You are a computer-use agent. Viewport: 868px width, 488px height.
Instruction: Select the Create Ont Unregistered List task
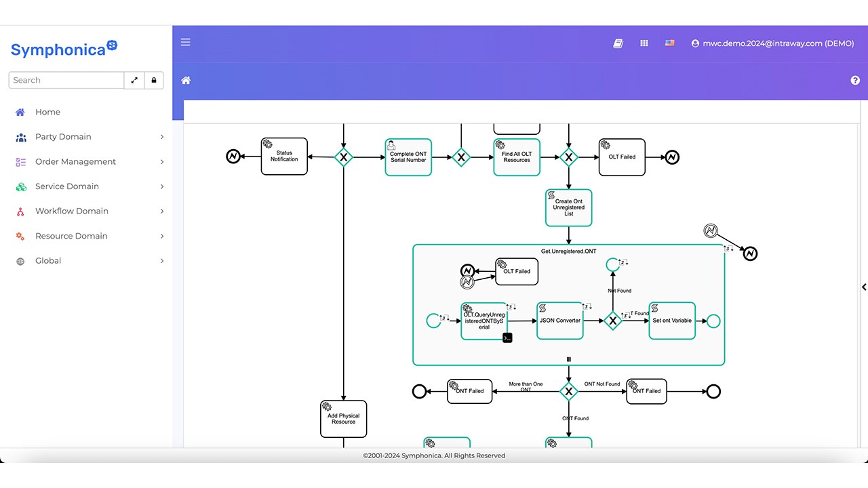pyautogui.click(x=569, y=207)
